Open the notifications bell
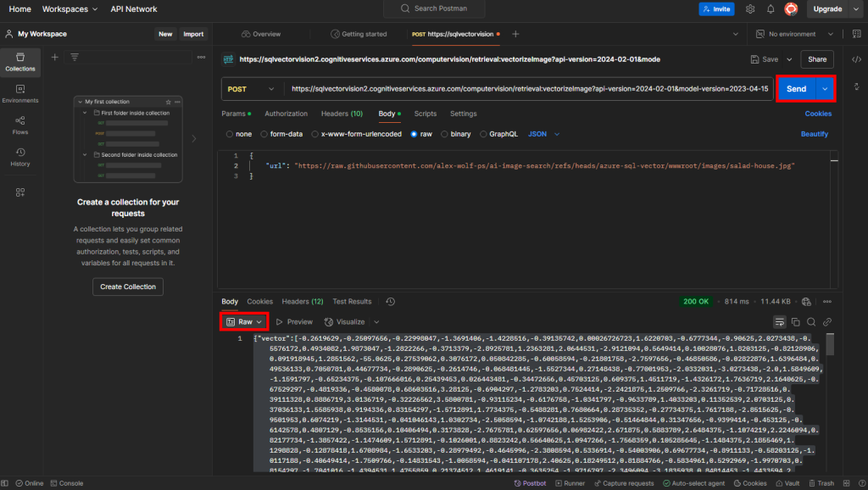The image size is (868, 490). pyautogui.click(x=771, y=8)
